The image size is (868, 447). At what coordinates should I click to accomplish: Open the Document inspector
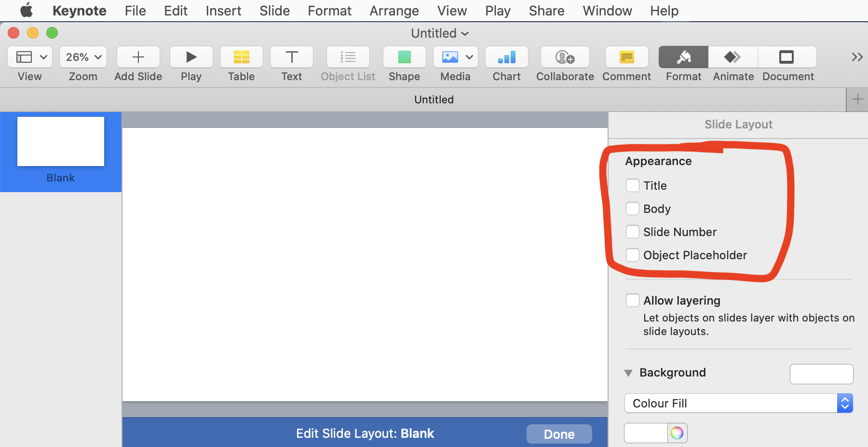coord(787,57)
